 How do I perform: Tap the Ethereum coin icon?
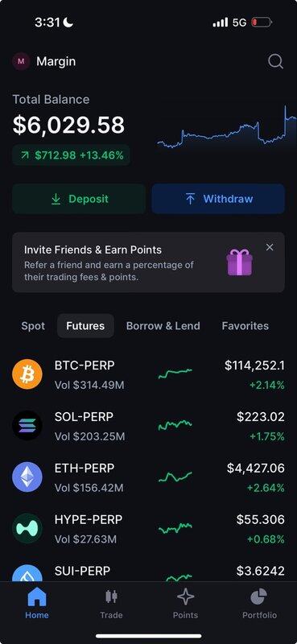point(27,477)
